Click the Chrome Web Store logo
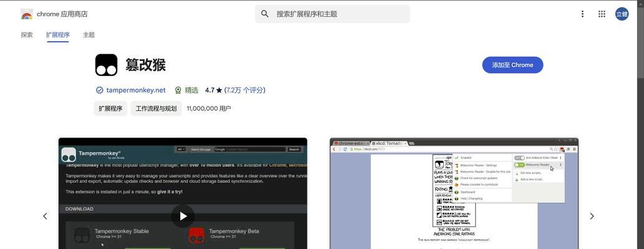The image size is (644, 249). pyautogui.click(x=27, y=14)
